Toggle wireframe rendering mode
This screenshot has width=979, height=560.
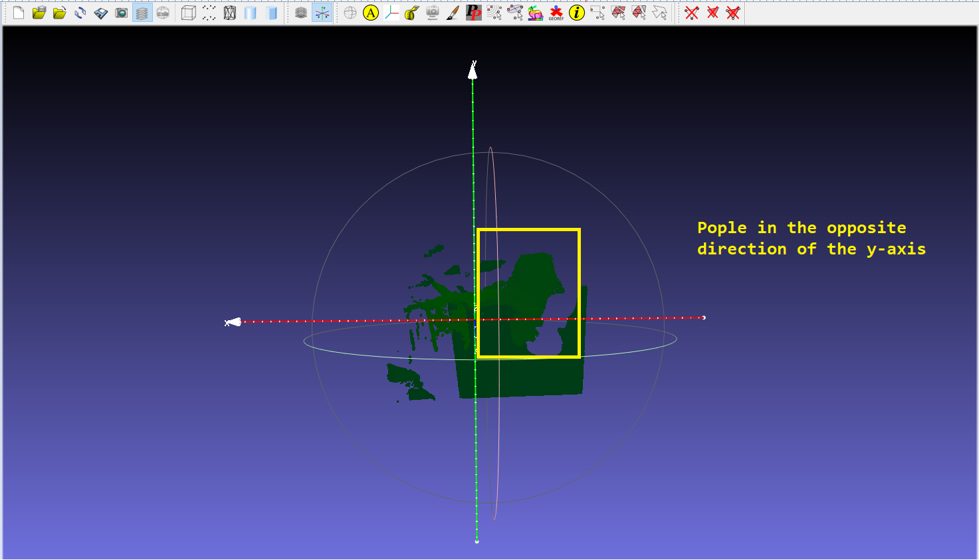coord(230,13)
